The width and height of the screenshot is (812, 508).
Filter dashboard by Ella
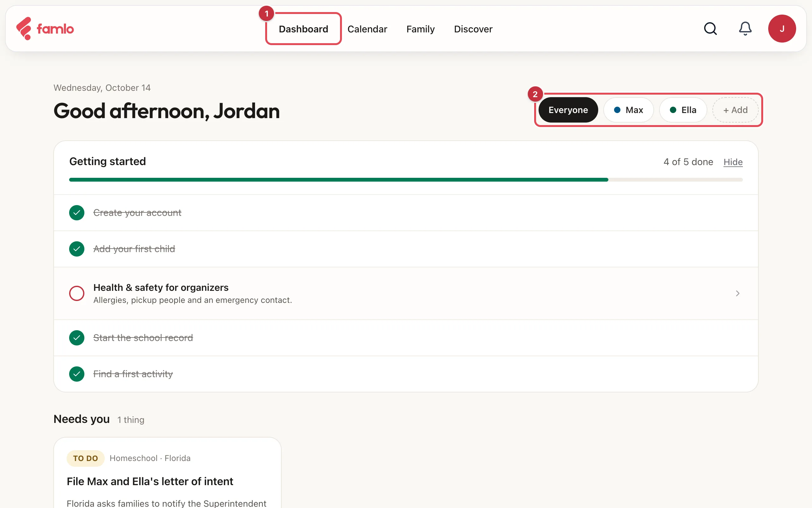tap(683, 110)
